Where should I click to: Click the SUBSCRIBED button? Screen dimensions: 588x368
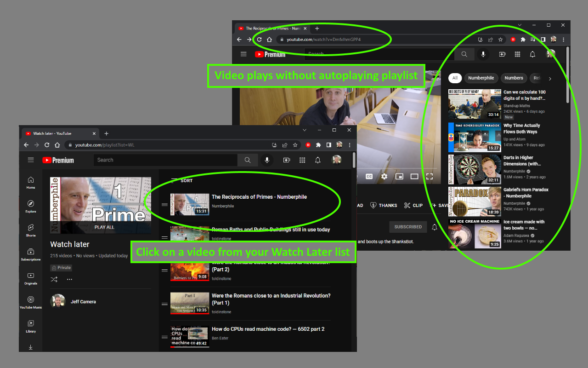pos(408,227)
